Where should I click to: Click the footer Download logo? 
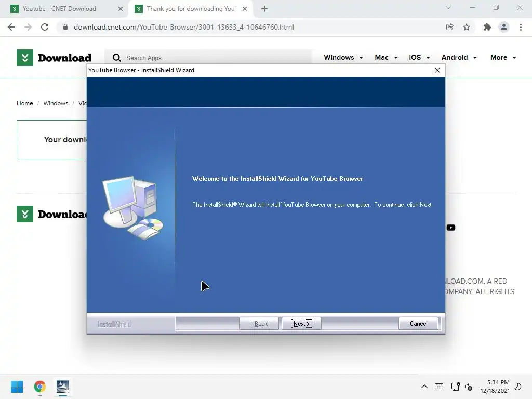pyautogui.click(x=51, y=214)
